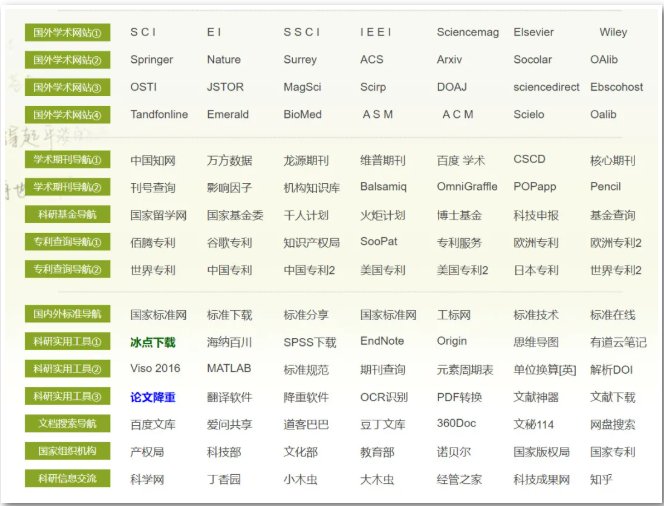Open the PDF转换 link
The width and height of the screenshot is (664, 506).
[459, 397]
